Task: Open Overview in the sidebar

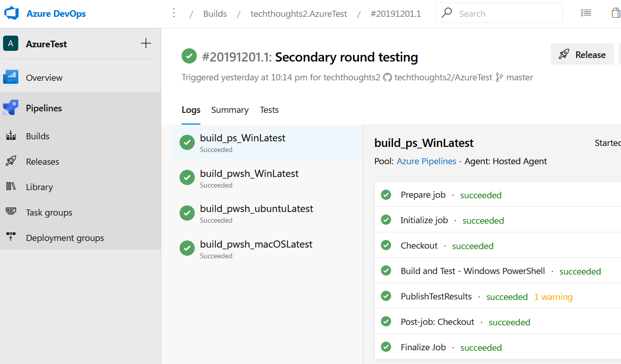Action: (80, 77)
